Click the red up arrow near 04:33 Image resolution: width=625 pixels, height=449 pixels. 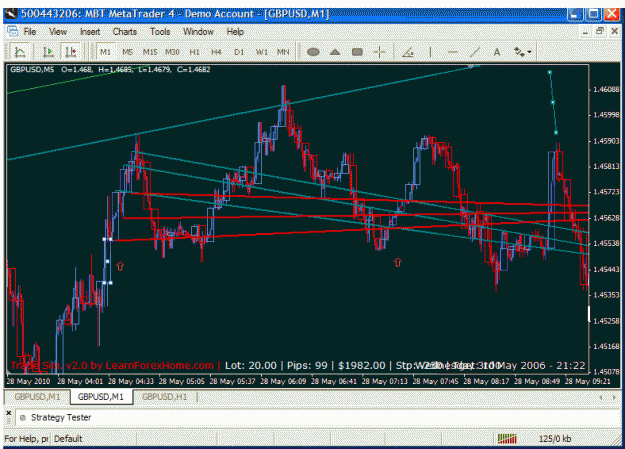[120, 266]
